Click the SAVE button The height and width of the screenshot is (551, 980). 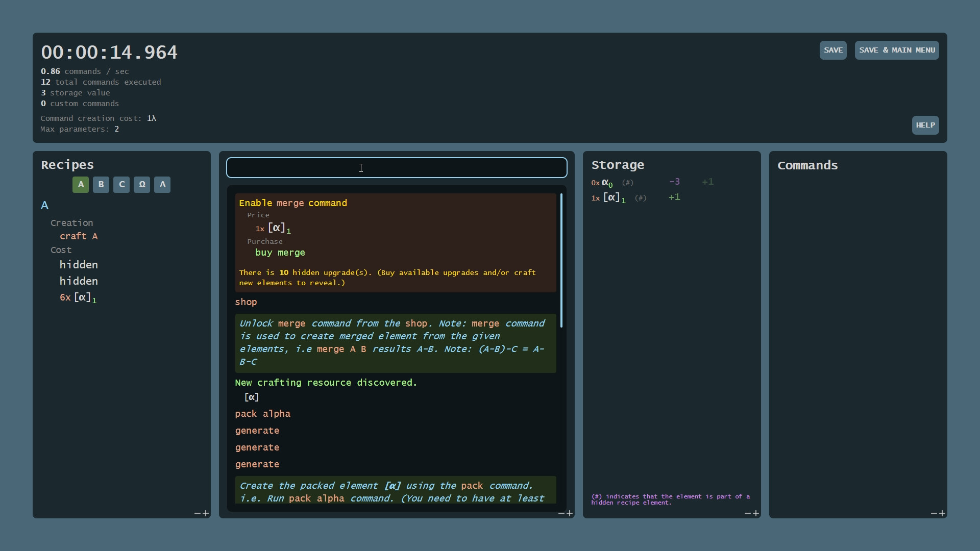tap(833, 50)
